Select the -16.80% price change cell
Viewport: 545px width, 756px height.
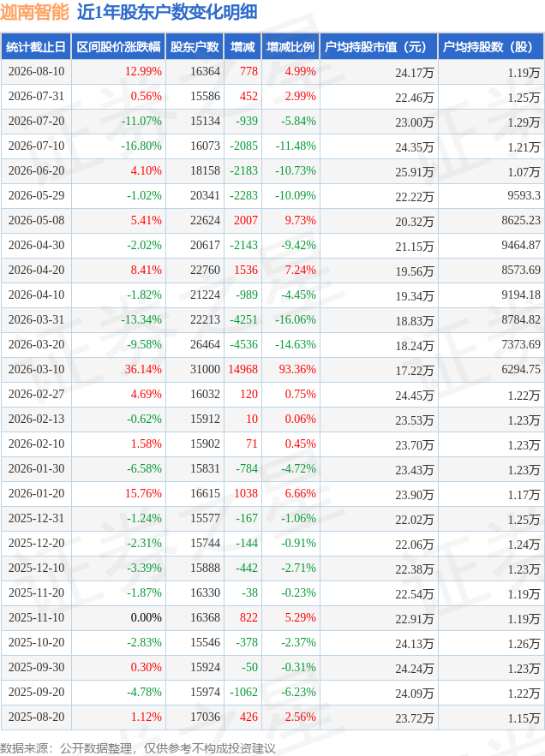(x=141, y=146)
